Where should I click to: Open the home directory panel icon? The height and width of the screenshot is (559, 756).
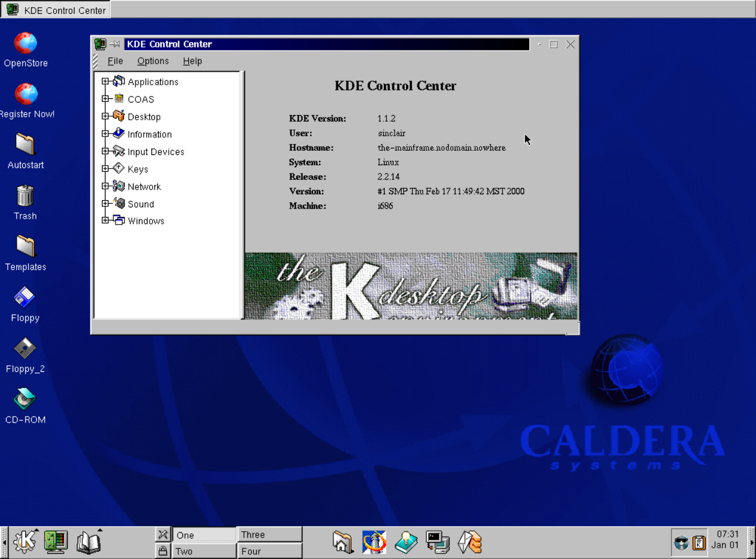click(343, 542)
